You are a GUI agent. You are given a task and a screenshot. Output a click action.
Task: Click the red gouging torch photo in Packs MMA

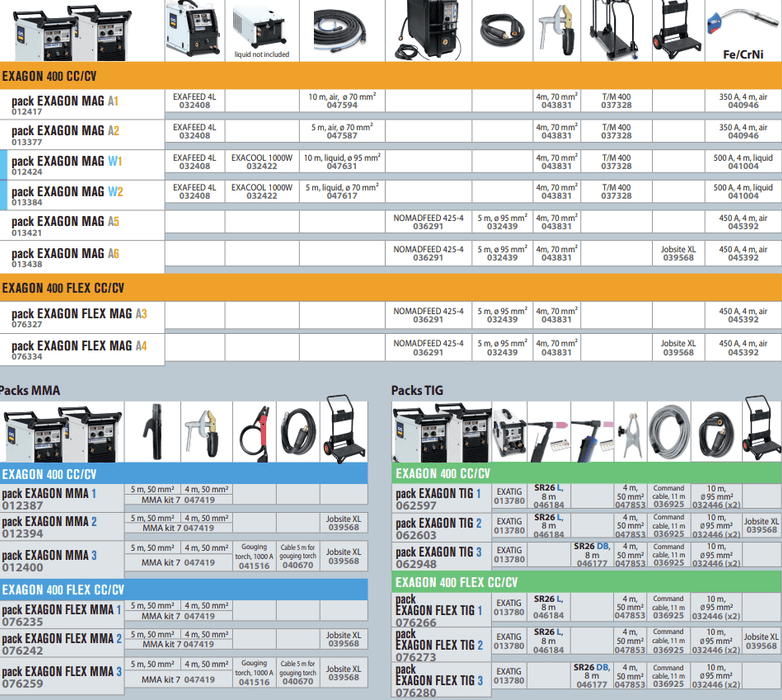[254, 433]
